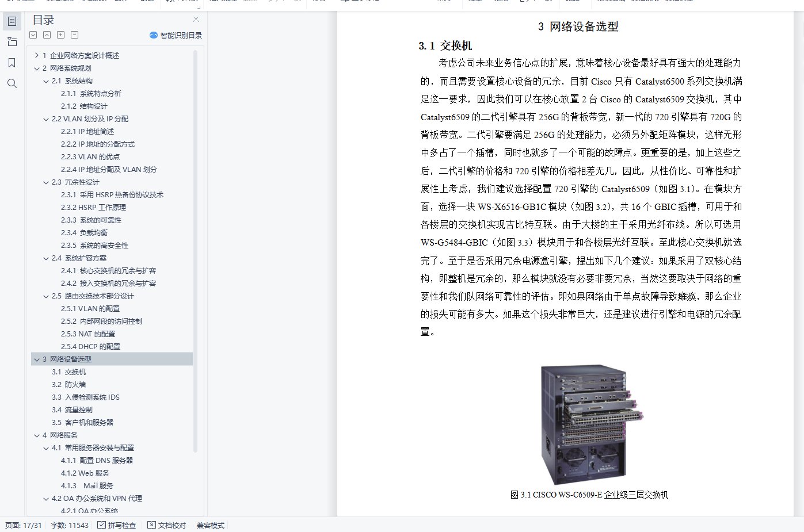Image resolution: width=804 pixels, height=532 pixels.
Task: Open the find magnifier in the sidebar
Action: (x=12, y=83)
